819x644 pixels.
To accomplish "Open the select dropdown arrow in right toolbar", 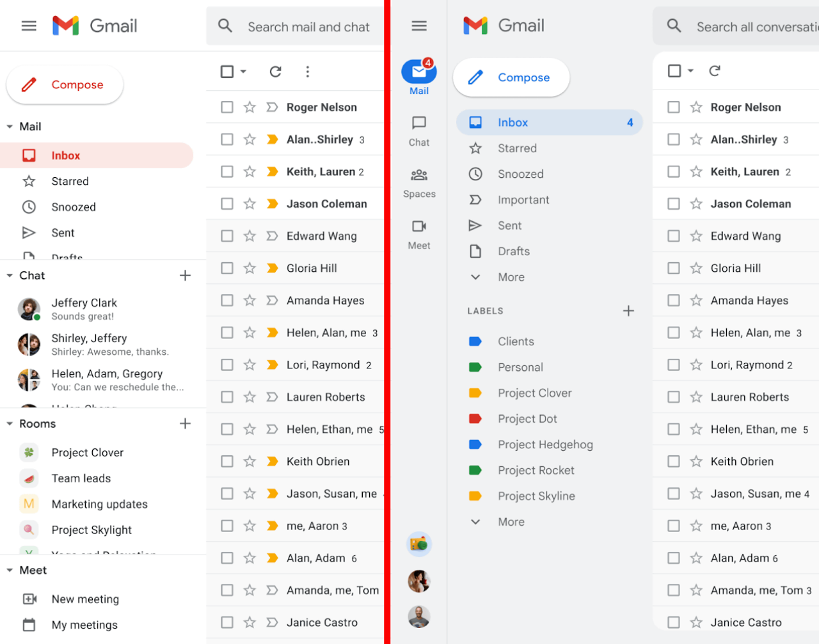I will coord(690,71).
